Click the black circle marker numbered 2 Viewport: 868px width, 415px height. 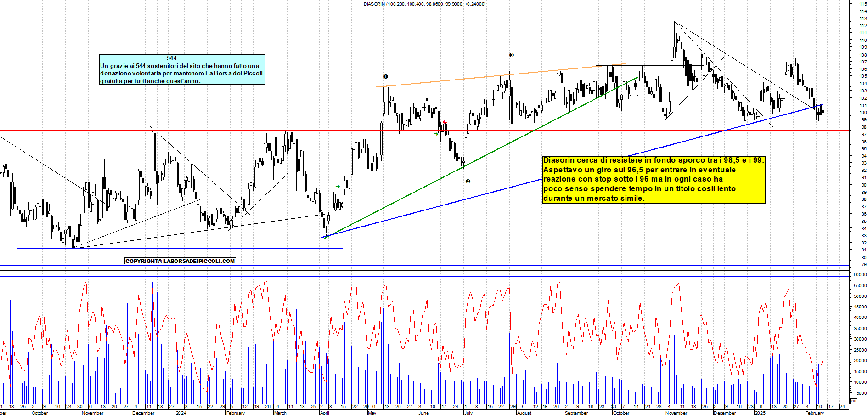tap(468, 182)
